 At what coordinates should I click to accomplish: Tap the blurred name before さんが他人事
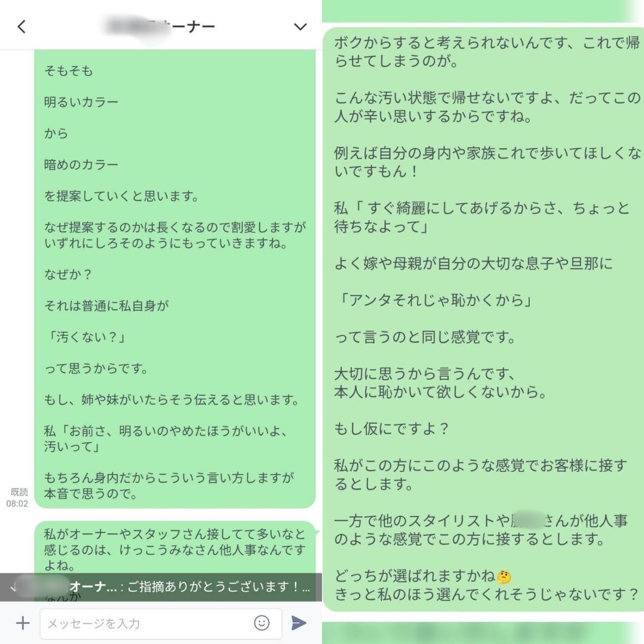click(x=528, y=521)
